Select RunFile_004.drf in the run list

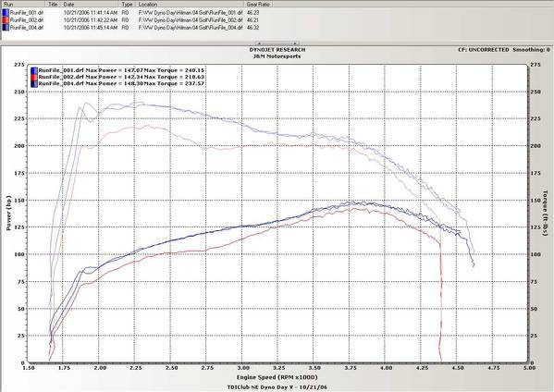point(27,27)
